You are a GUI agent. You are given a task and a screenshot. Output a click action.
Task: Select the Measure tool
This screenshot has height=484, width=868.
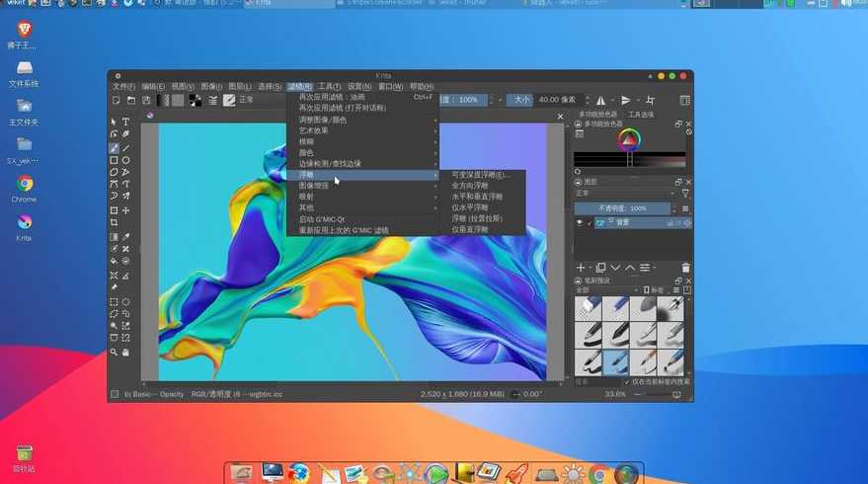(126, 276)
